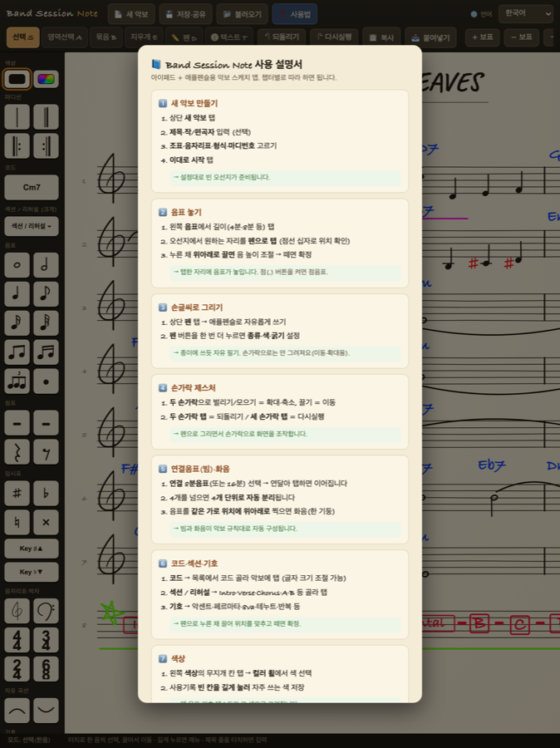
Task: Select the natural accidental
Action: [17, 523]
